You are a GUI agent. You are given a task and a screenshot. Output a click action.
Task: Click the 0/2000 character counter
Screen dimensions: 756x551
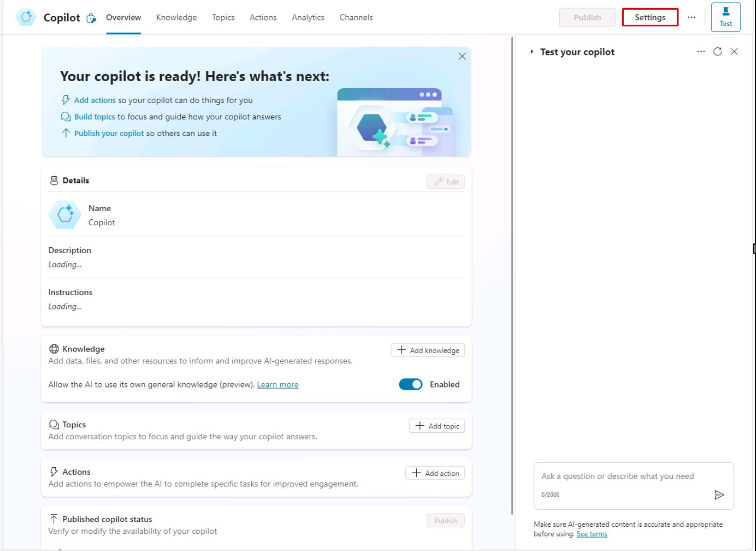(551, 495)
